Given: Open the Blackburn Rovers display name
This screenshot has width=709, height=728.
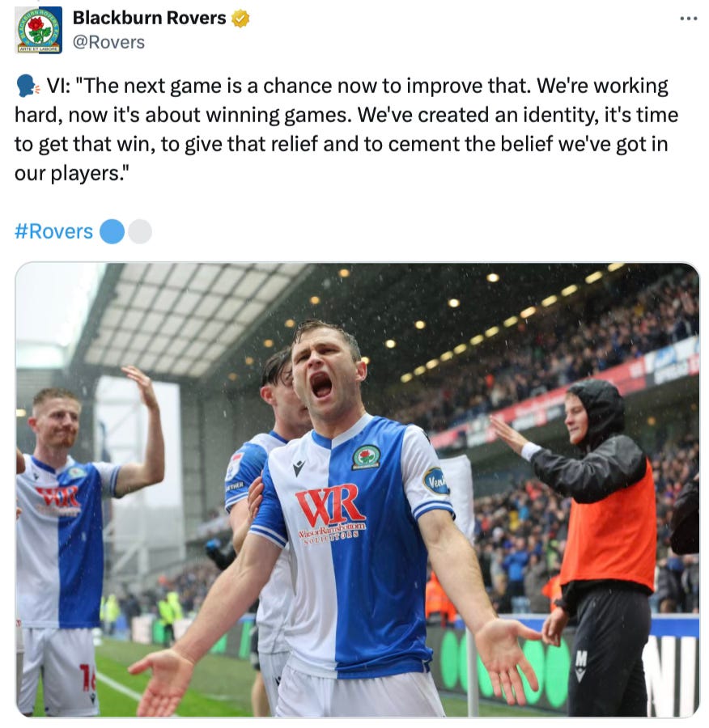Looking at the screenshot, I should point(149,18).
